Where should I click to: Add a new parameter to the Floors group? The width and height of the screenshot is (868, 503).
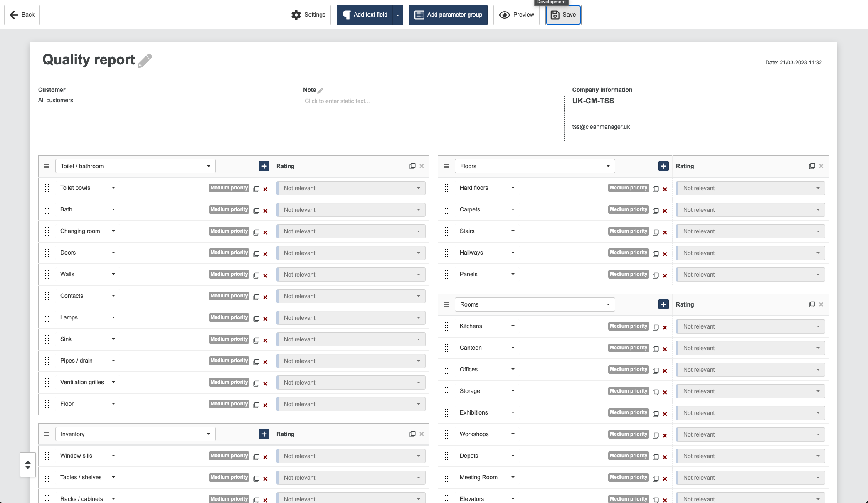tap(663, 166)
